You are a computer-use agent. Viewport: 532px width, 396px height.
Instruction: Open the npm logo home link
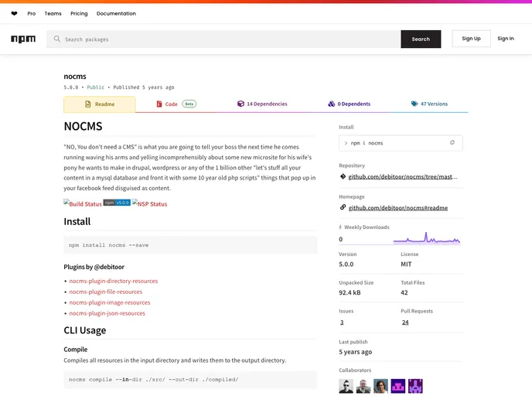23,39
